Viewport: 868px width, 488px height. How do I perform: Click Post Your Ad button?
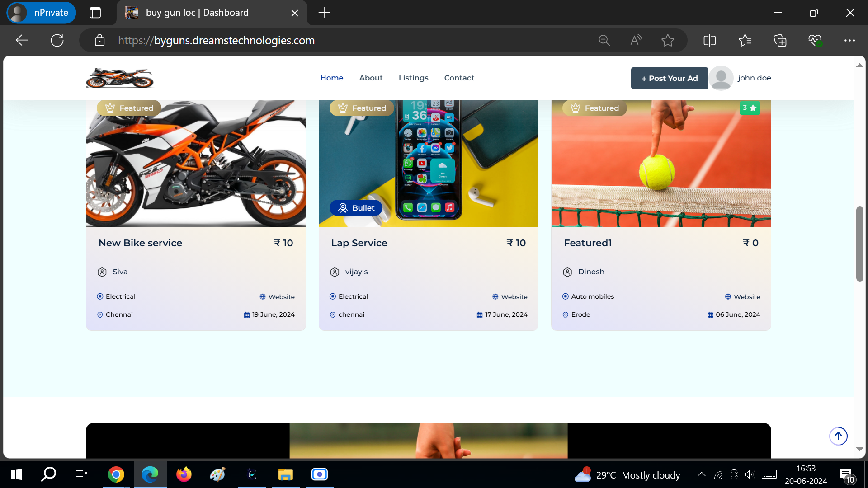670,78
